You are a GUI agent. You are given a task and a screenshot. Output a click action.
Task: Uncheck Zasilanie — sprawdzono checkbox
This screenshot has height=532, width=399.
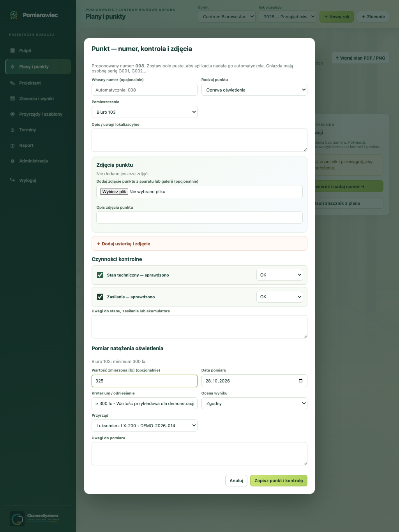click(100, 297)
